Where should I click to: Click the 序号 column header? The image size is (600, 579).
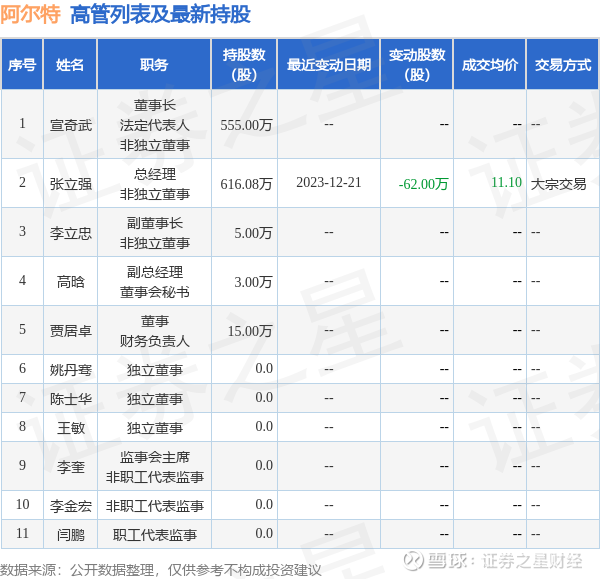pos(22,64)
